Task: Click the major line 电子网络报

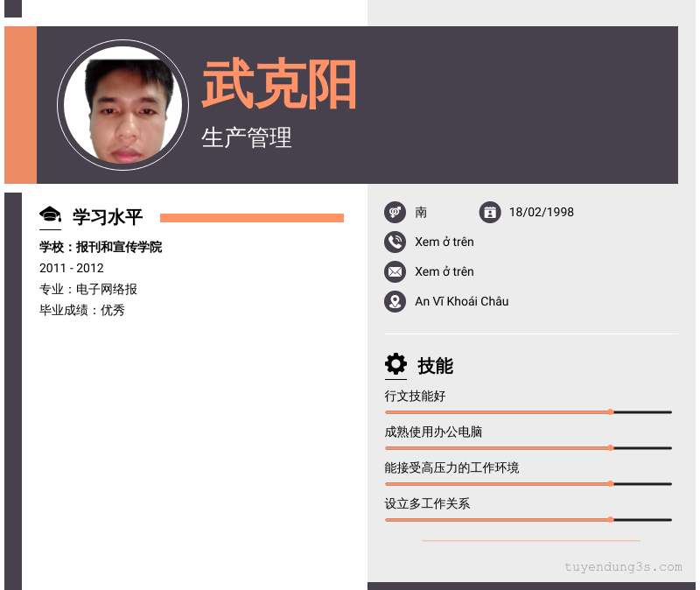Action: tap(88, 289)
